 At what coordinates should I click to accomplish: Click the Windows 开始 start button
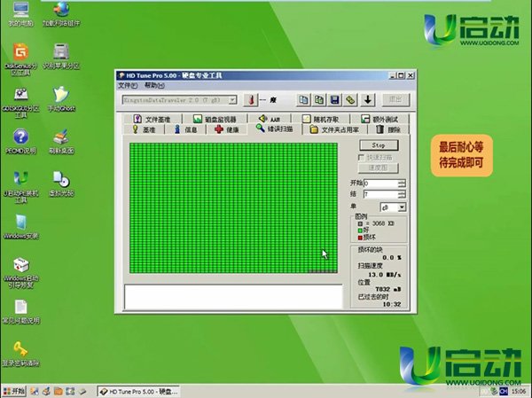(x=15, y=390)
